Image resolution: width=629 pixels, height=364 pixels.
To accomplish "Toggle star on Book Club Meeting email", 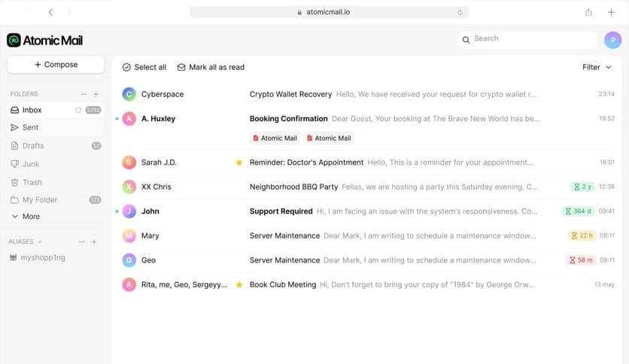I will (x=239, y=284).
